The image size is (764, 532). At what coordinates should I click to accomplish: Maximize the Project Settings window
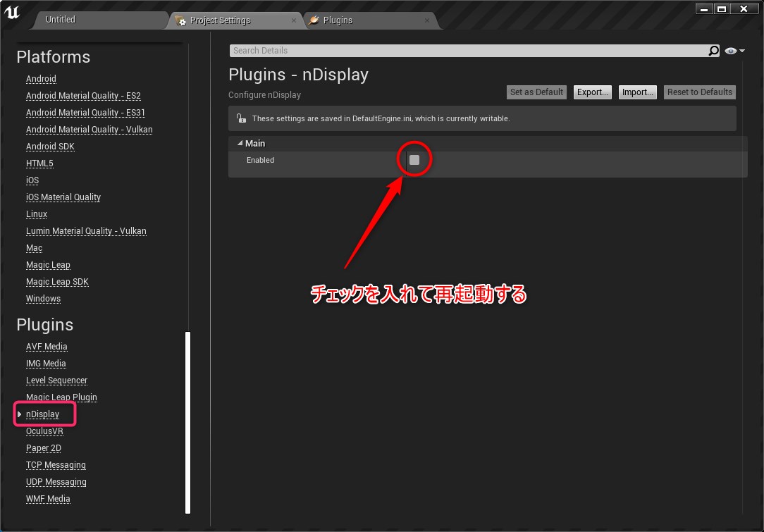coord(722,8)
